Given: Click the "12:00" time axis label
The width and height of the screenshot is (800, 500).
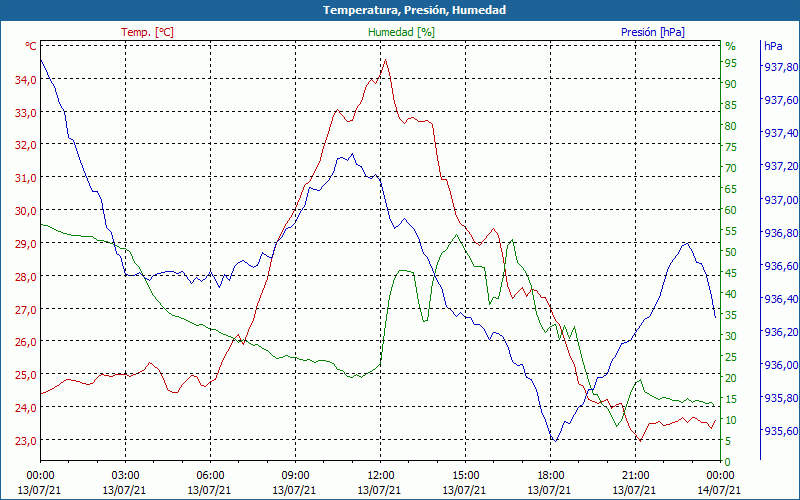Looking at the screenshot, I should pyautogui.click(x=380, y=476).
